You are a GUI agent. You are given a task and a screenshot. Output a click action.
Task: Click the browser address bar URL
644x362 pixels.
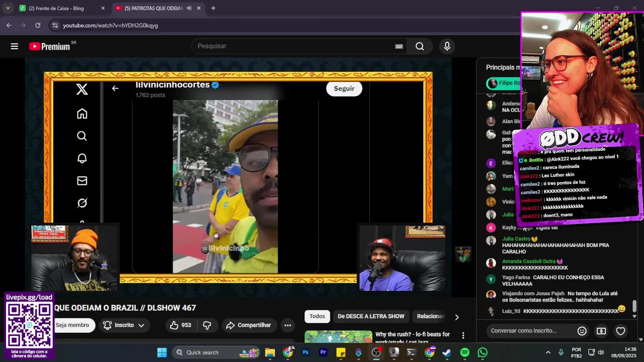click(110, 25)
